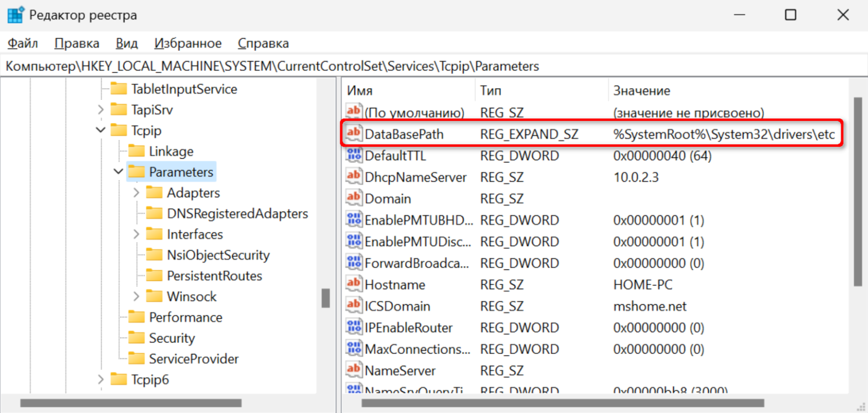
Task: Expand the Tcpip6 key
Action: (x=101, y=380)
